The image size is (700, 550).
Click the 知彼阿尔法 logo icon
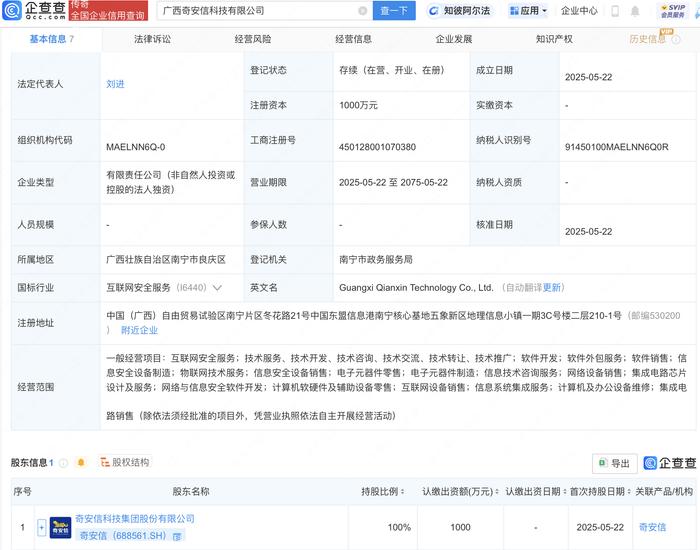click(433, 11)
